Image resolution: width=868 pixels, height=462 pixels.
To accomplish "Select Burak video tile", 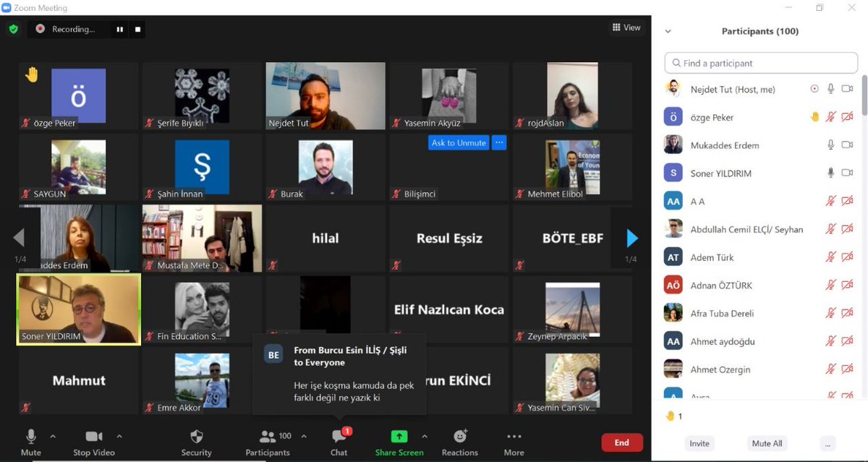I will click(325, 167).
